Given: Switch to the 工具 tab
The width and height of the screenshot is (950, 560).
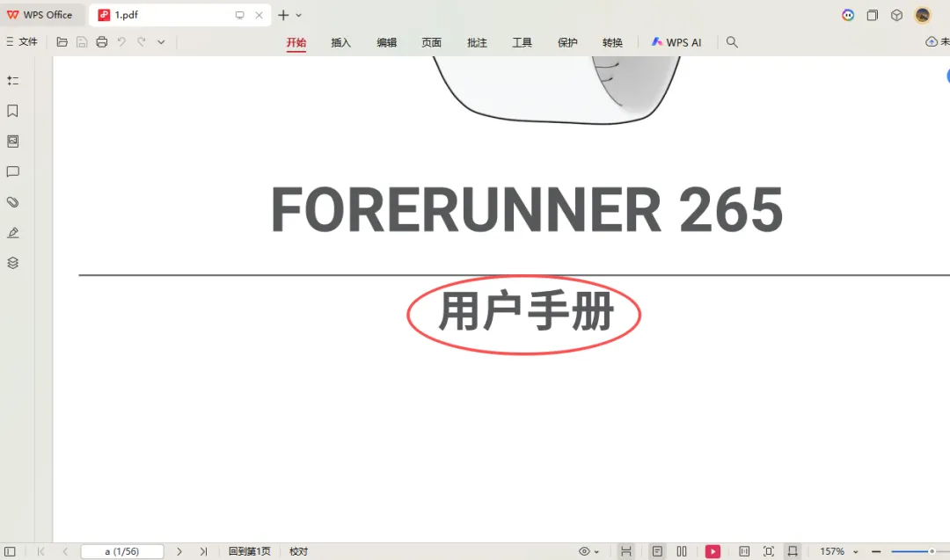Looking at the screenshot, I should tap(522, 42).
